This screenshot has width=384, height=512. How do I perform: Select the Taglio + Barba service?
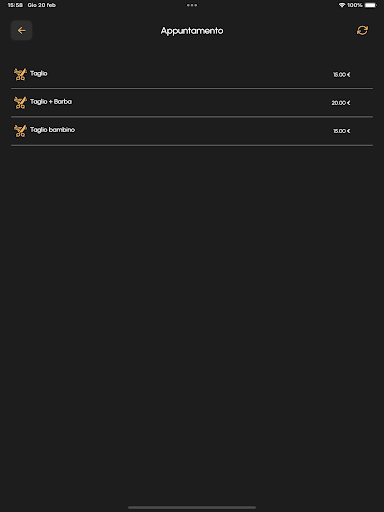pyautogui.click(x=192, y=102)
